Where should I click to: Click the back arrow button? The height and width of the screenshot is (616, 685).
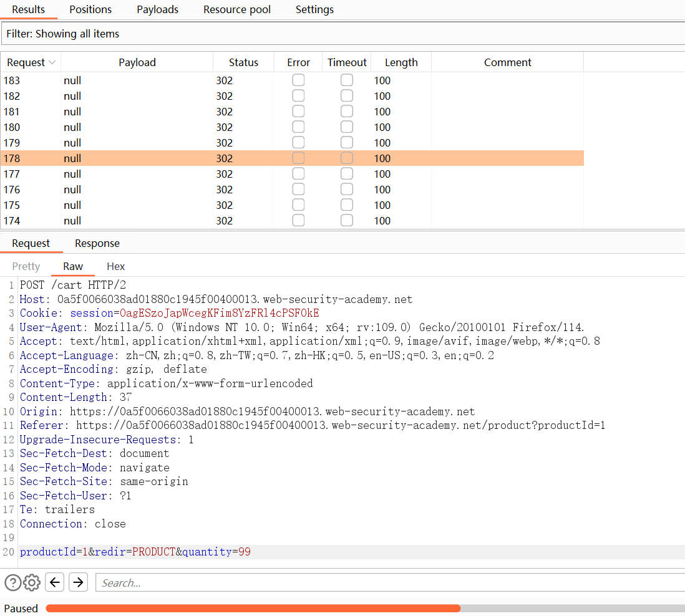(56, 582)
